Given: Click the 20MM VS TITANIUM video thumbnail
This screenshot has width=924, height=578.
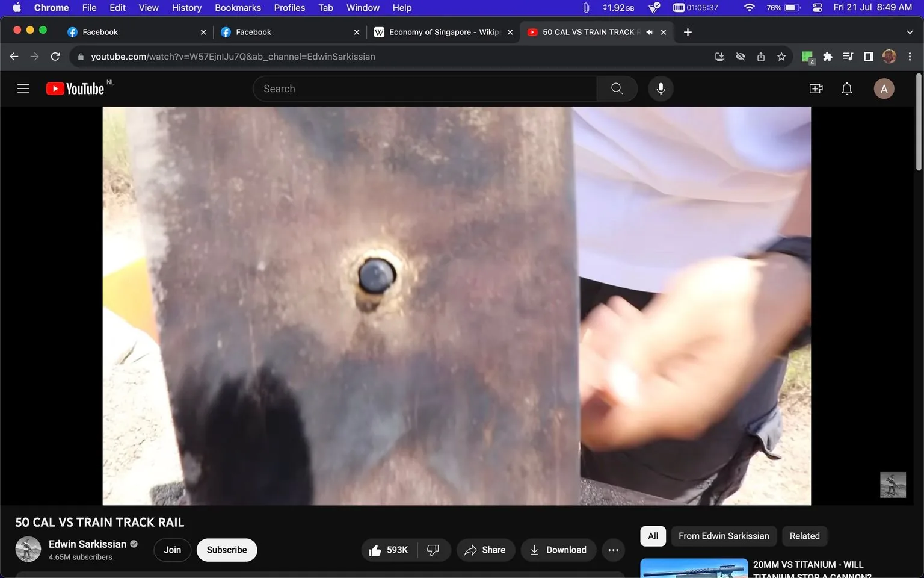Looking at the screenshot, I should 694,567.
